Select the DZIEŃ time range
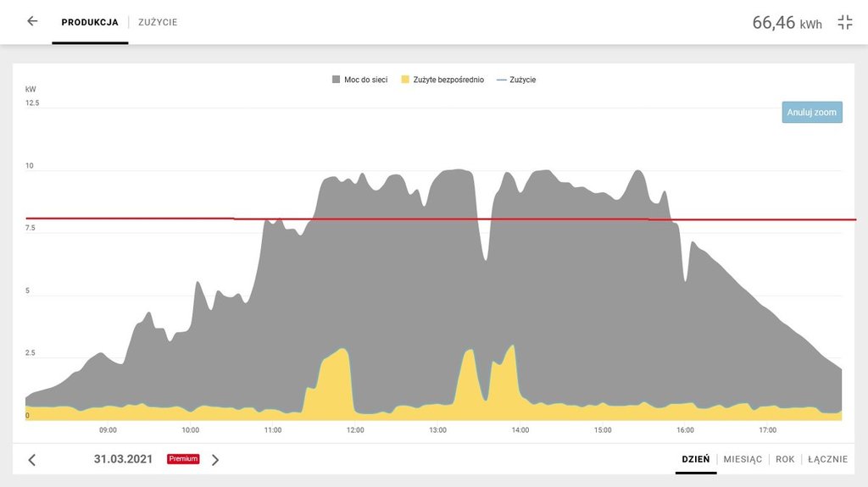The image size is (868, 487). [695, 459]
